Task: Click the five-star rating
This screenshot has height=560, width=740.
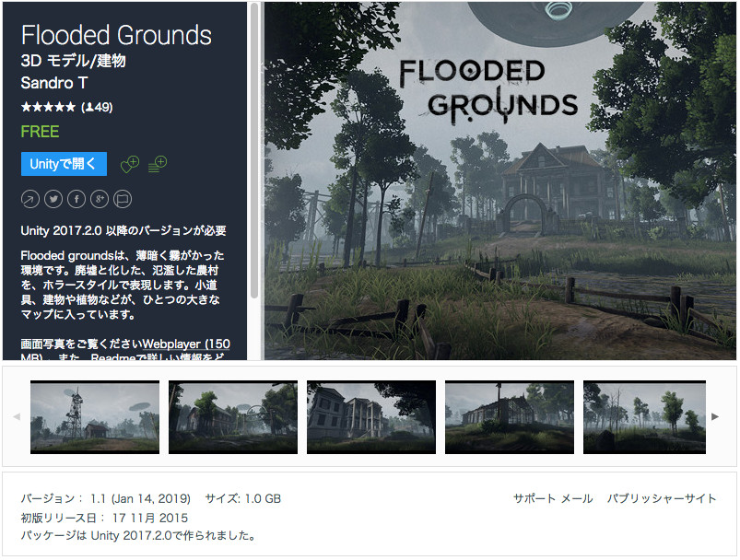Action: (48, 107)
